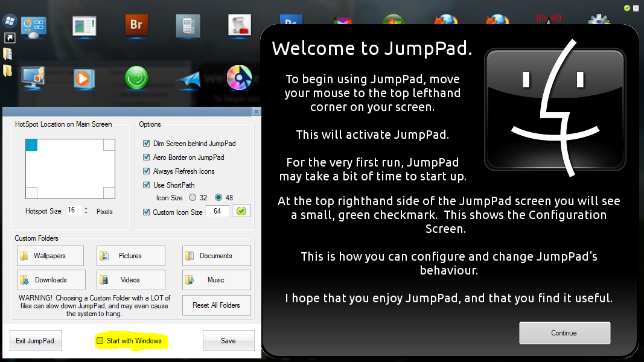Open the folder icon with document overlay
Screen dimensions: 644x362
coord(8,54)
